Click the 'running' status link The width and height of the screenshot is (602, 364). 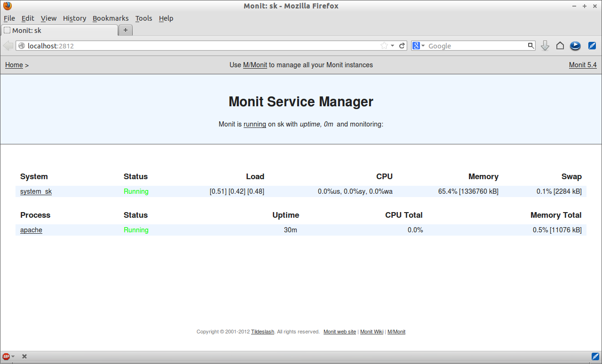click(x=255, y=124)
